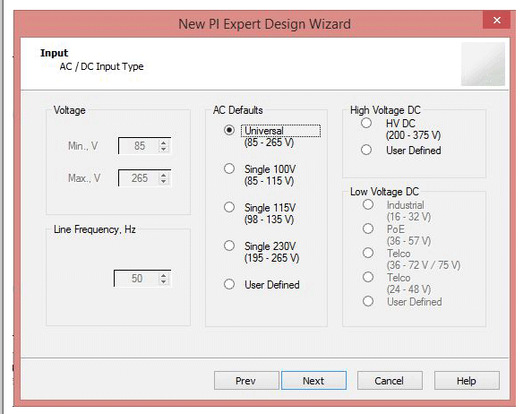Decrease the Max., V value with down arrow

pyautogui.click(x=164, y=182)
